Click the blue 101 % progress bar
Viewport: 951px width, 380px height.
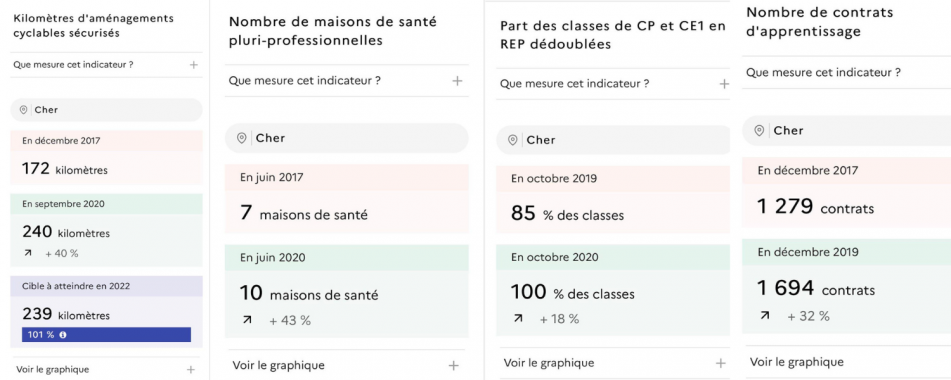tap(106, 335)
